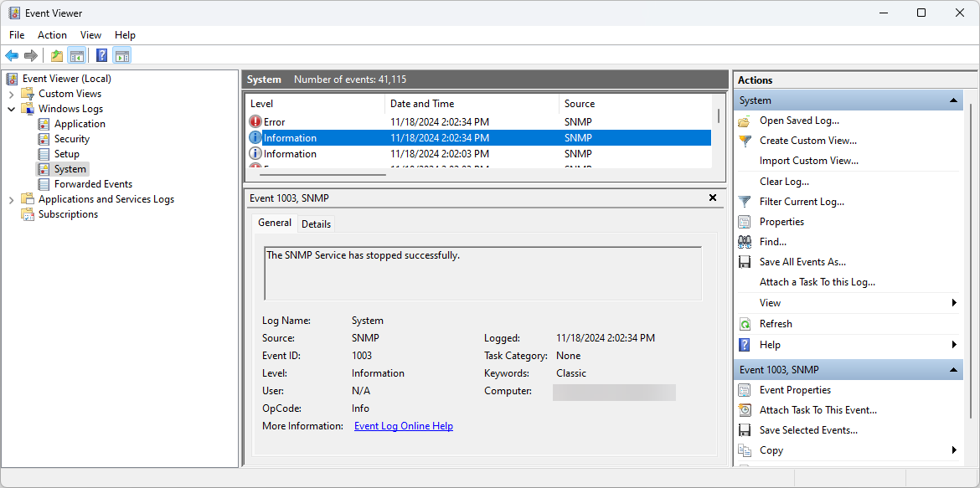This screenshot has height=488, width=980.
Task: Collapse the System section in Actions pane
Action: (x=953, y=100)
